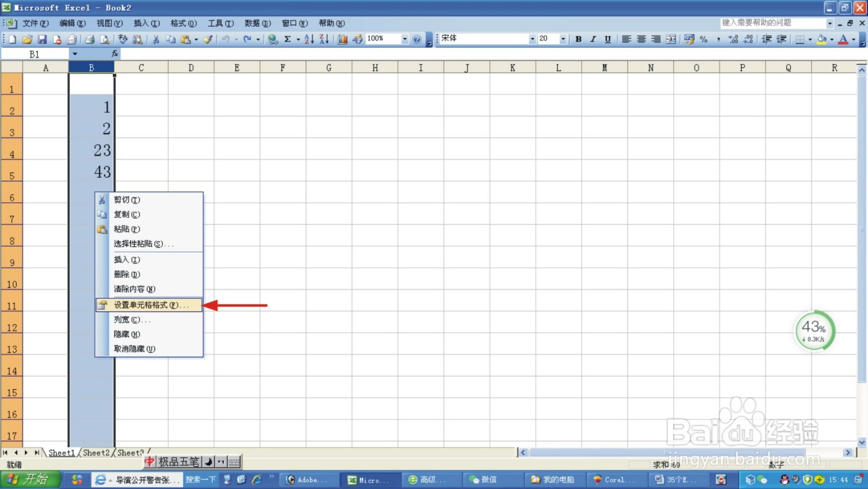Open print preview magnifier icon
Viewport: 868px width, 489px height.
pyautogui.click(x=105, y=39)
